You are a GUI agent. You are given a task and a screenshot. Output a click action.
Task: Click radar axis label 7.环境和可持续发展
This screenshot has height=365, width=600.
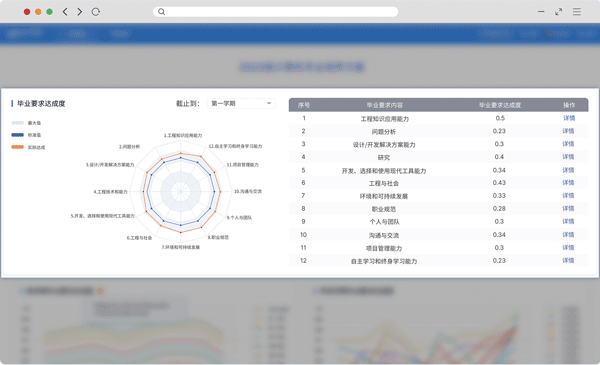(181, 247)
